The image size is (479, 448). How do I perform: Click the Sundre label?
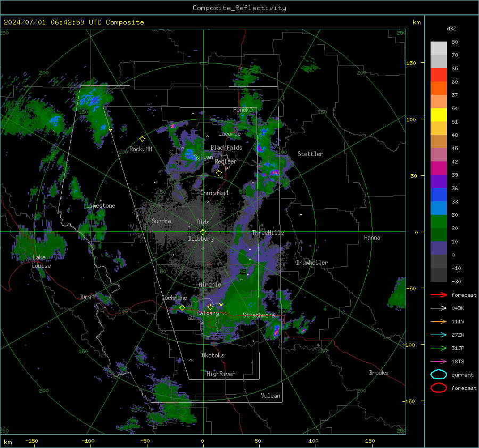(x=161, y=221)
